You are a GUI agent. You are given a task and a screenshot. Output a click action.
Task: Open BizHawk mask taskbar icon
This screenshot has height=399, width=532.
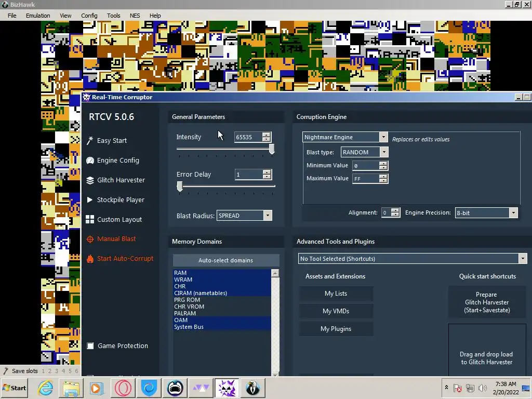click(x=175, y=388)
